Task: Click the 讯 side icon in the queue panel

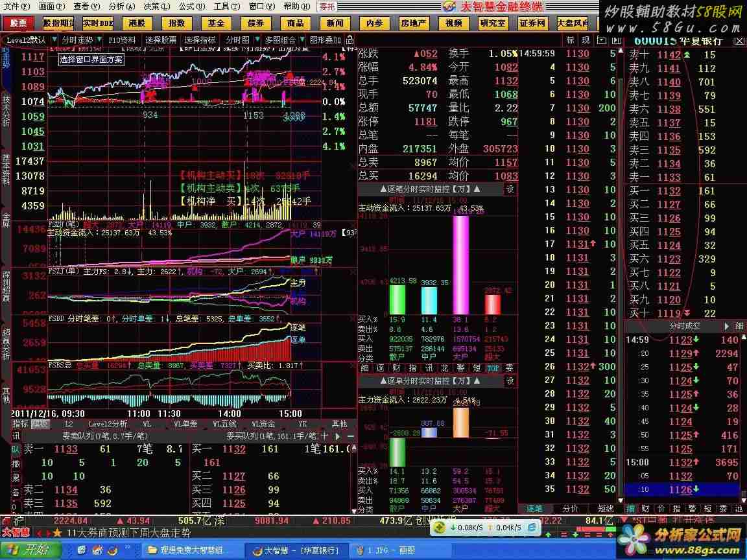Action: tap(16, 436)
